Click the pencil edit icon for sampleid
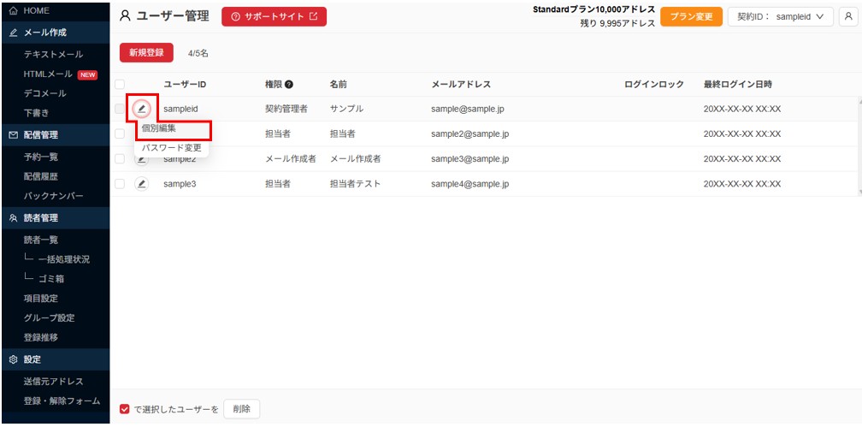Screen dimensions: 868x427 point(142,109)
